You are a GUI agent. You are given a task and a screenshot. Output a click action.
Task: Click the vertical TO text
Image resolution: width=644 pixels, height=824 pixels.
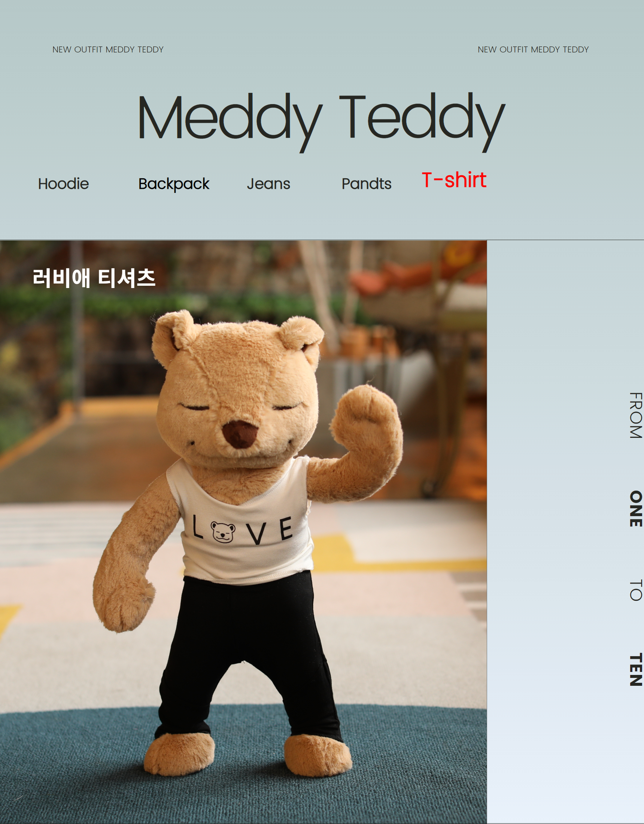(x=636, y=590)
